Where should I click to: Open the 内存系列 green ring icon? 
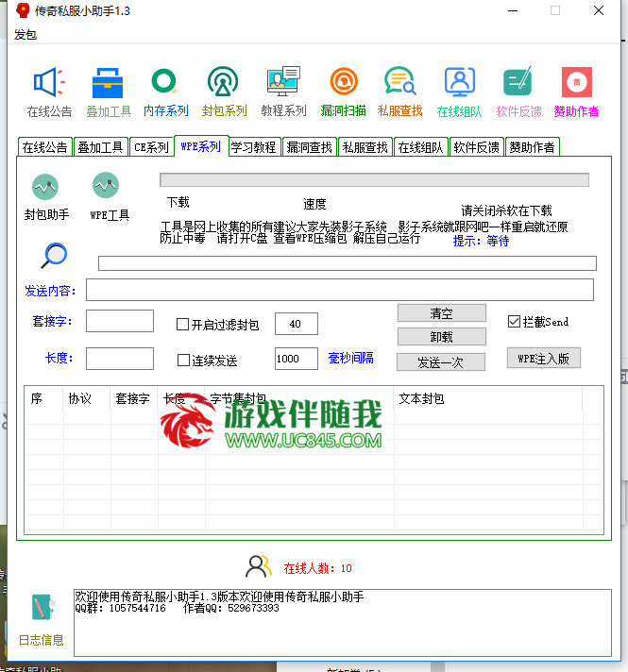pos(164,81)
